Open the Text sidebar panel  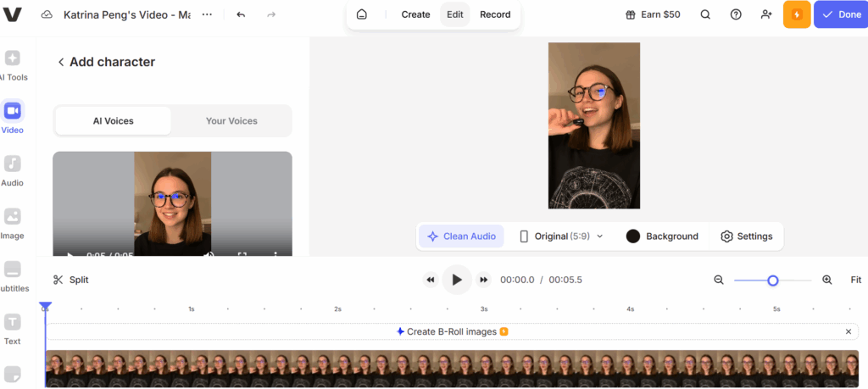pos(13,329)
